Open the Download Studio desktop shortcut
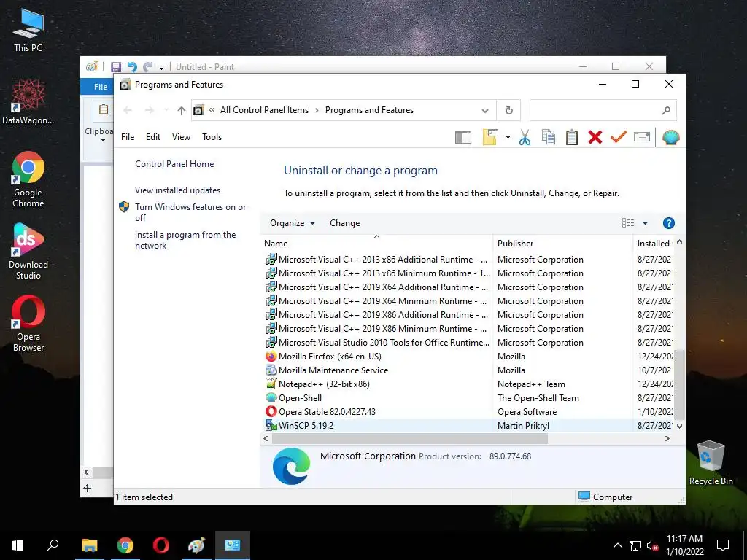 (x=28, y=252)
